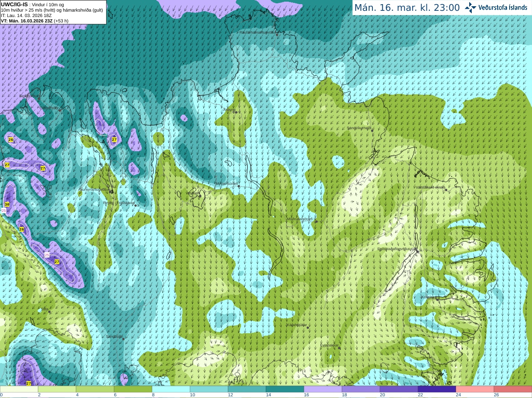Click the Egilsstaðaflugvöllur station label
532x398 pixels.
[397, 249]
